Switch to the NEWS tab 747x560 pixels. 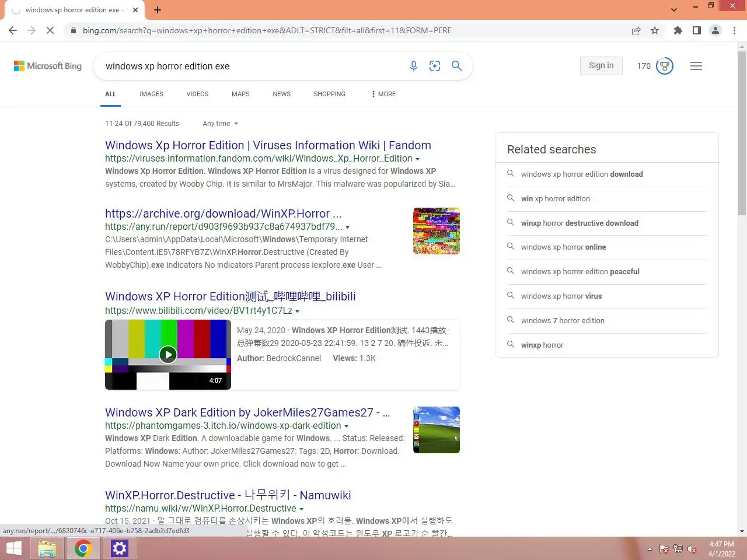click(x=281, y=94)
